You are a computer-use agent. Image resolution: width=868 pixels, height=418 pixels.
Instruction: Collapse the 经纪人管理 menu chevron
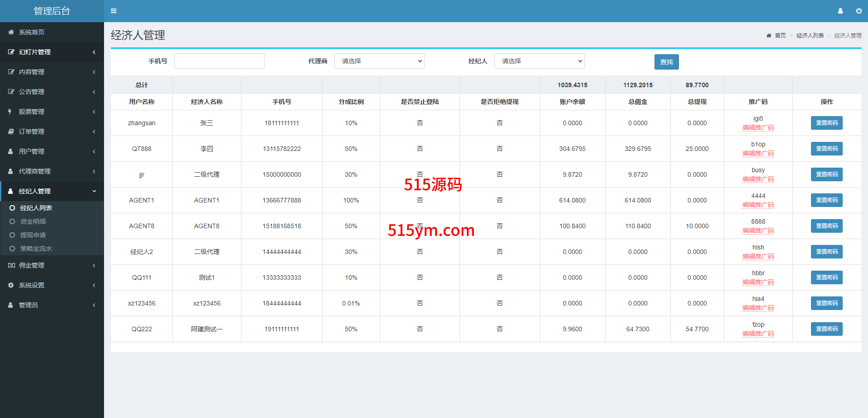tap(94, 191)
